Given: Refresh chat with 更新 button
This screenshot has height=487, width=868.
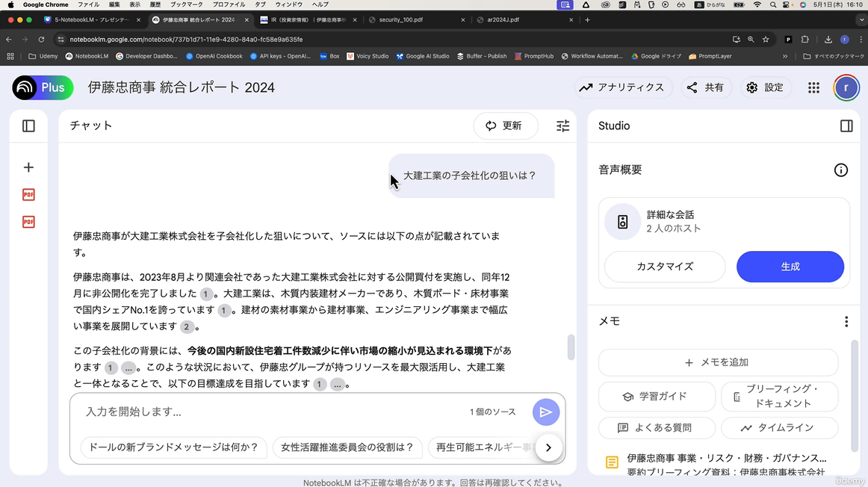Looking at the screenshot, I should [505, 126].
